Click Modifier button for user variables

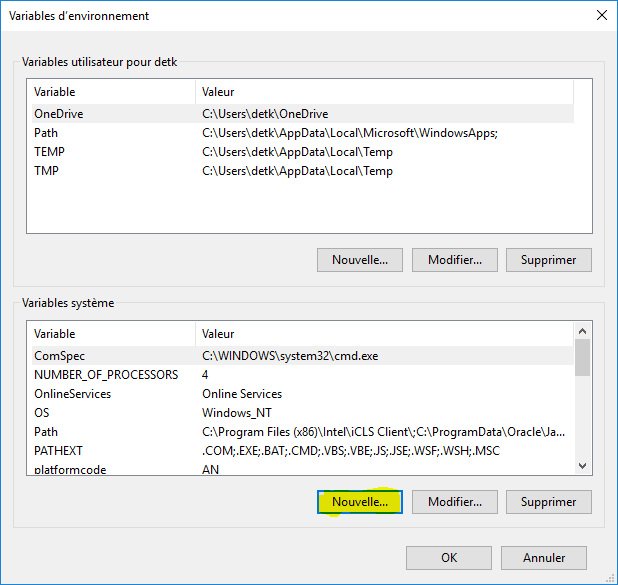[x=455, y=260]
